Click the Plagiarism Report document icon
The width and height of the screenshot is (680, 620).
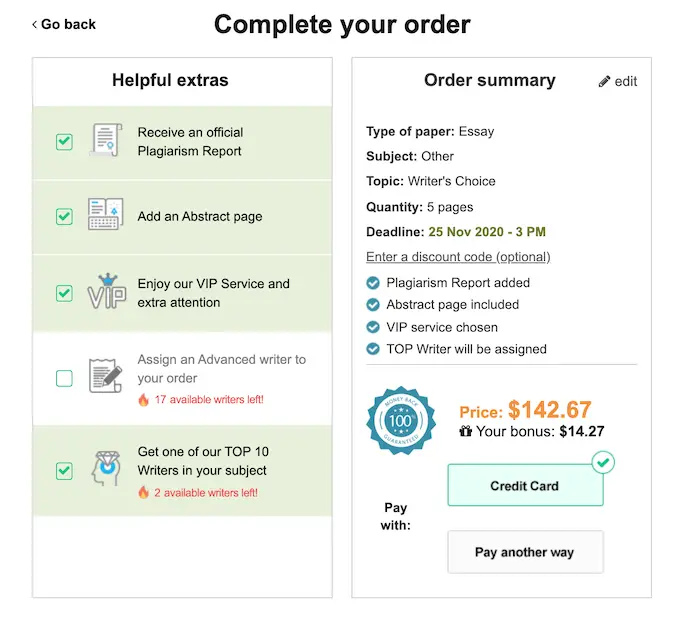pos(105,141)
